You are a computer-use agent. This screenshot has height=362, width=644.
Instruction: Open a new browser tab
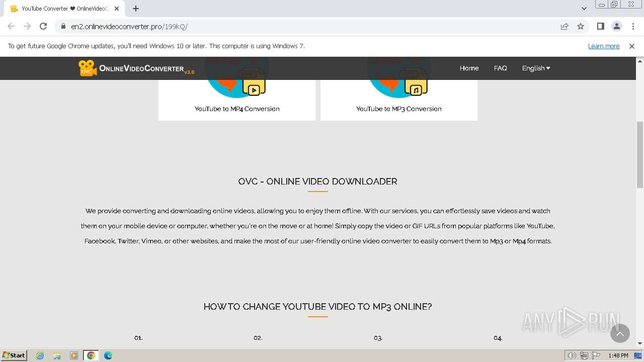pyautogui.click(x=136, y=9)
